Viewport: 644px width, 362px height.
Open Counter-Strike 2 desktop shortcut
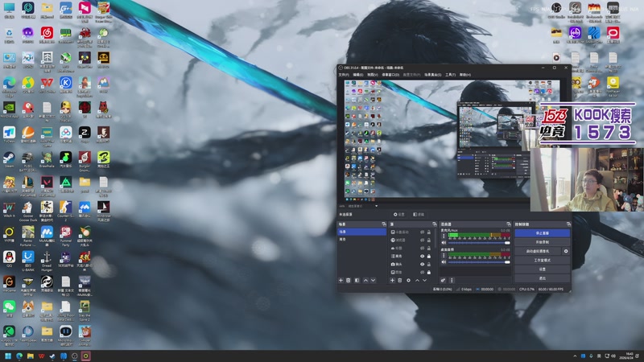[65, 209]
